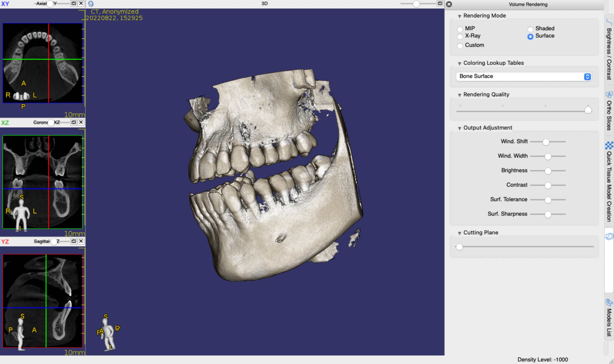This screenshot has height=364, width=614.
Task: Click the Surf. Sharpness slider handle
Action: [548, 214]
